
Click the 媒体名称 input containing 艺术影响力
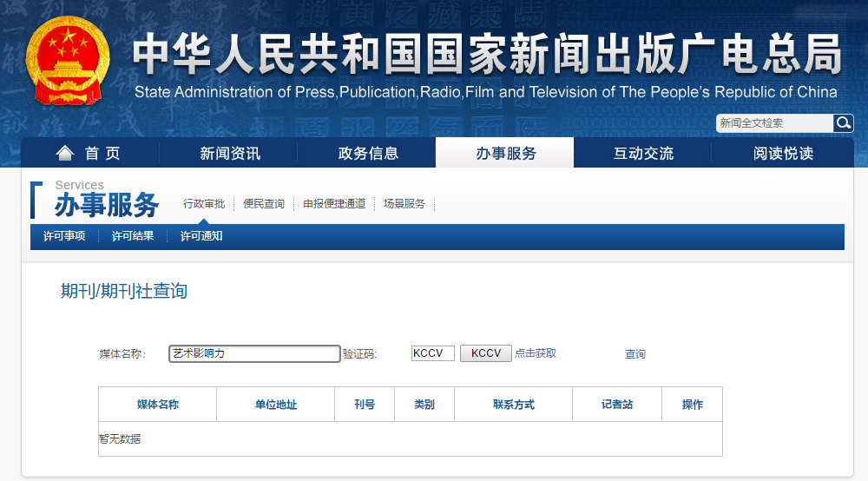pos(254,353)
